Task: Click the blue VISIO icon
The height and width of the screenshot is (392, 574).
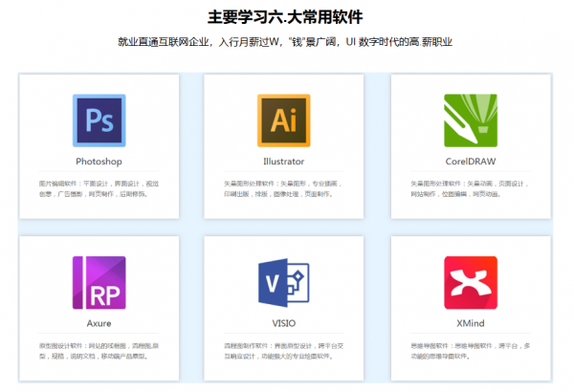Action: [284, 282]
